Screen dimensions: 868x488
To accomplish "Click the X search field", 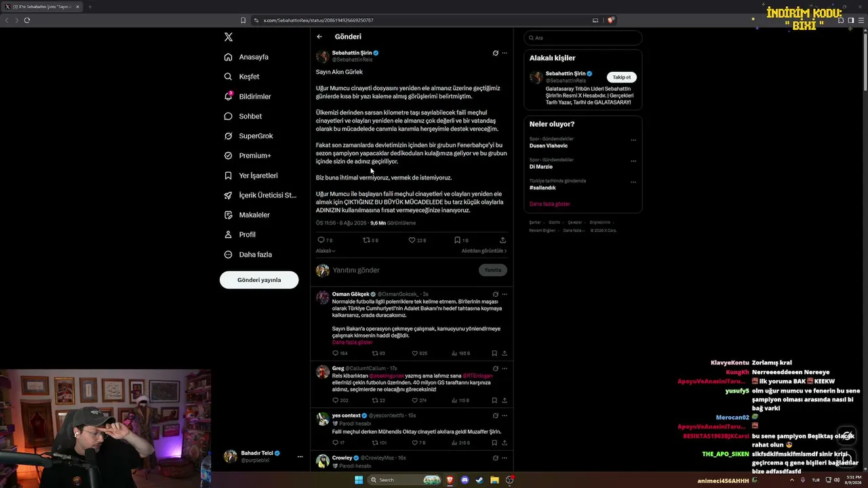I will tap(583, 38).
